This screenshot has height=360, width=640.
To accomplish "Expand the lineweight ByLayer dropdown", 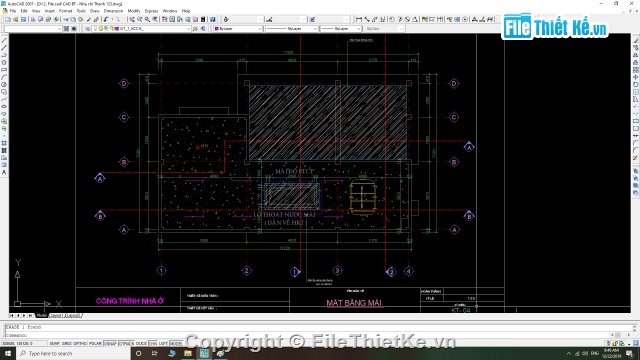I will (x=358, y=29).
